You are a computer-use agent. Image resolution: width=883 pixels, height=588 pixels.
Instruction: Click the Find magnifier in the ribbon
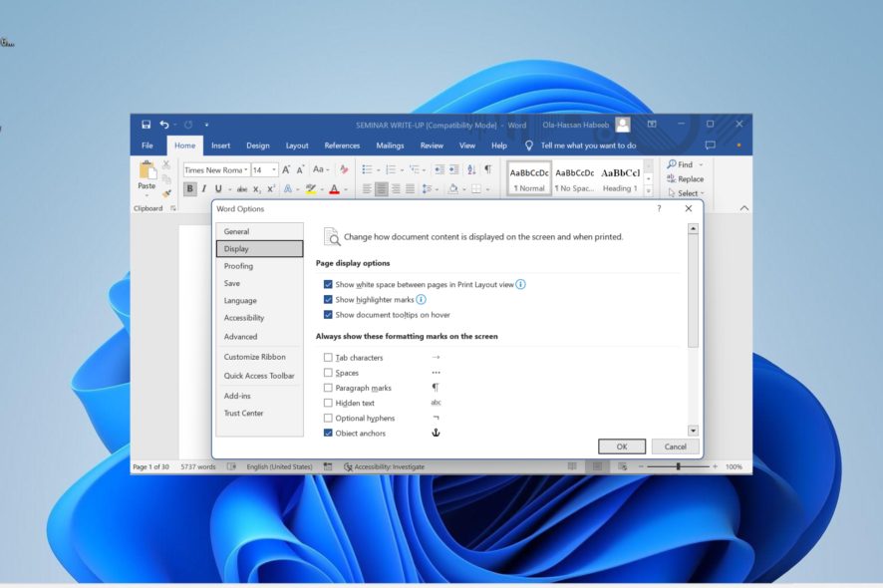[x=673, y=164]
